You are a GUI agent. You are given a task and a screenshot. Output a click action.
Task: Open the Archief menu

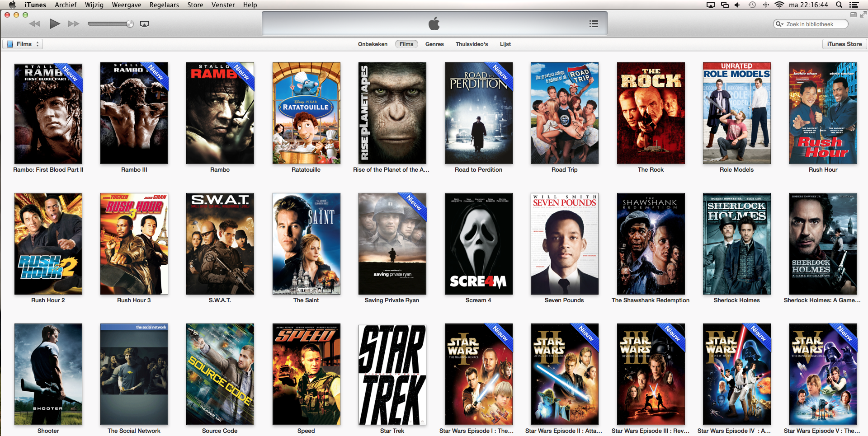point(66,5)
